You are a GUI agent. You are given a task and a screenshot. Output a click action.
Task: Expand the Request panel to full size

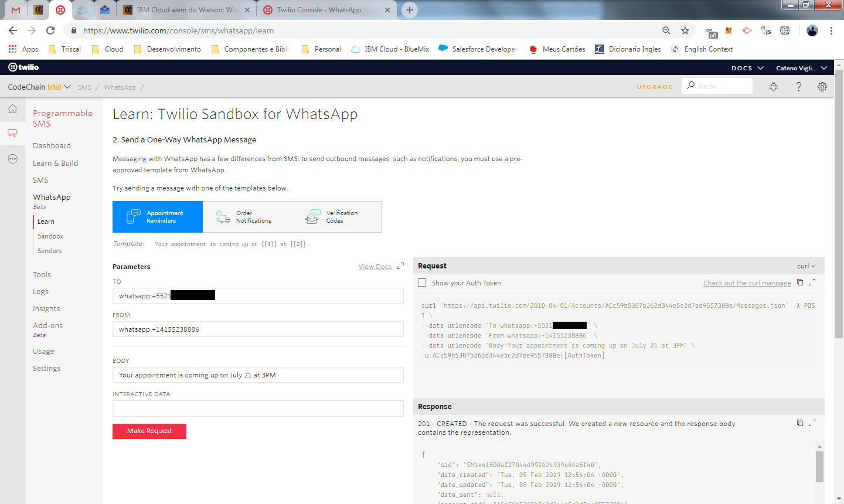coord(812,282)
